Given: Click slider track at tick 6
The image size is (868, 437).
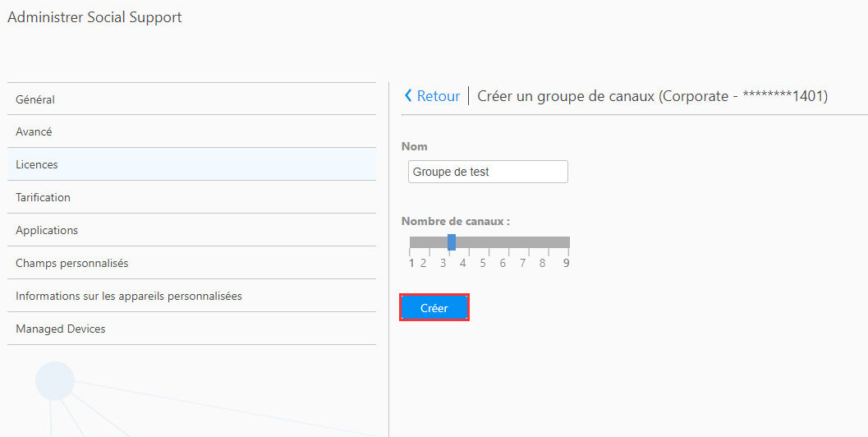Looking at the screenshot, I should click(509, 242).
